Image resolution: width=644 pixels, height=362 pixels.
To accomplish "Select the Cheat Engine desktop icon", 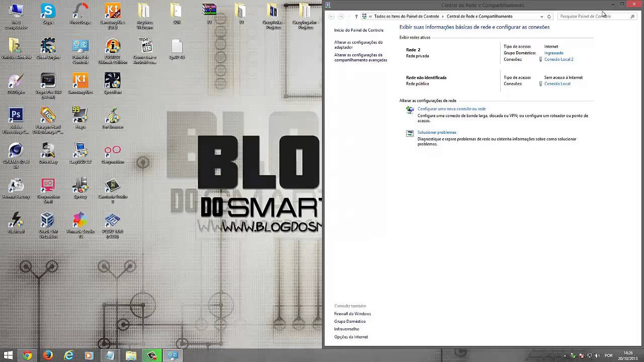I will pyautogui.click(x=48, y=49).
